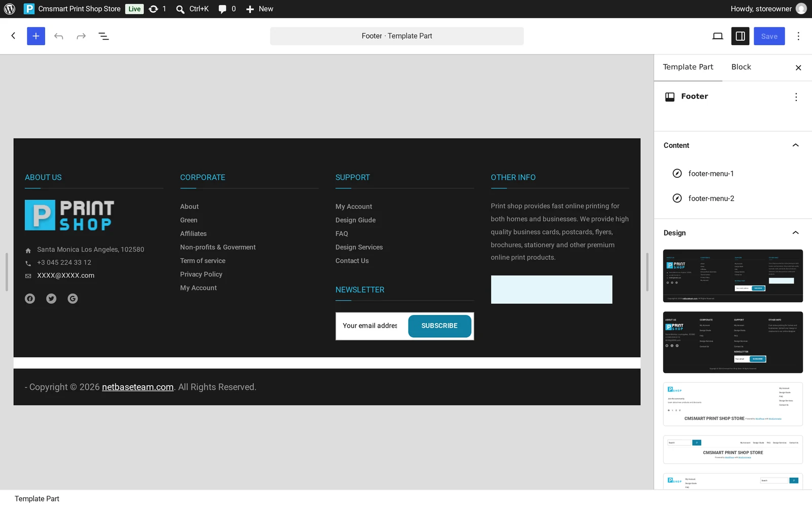Click the Twitter social icon in footer

(x=51, y=299)
